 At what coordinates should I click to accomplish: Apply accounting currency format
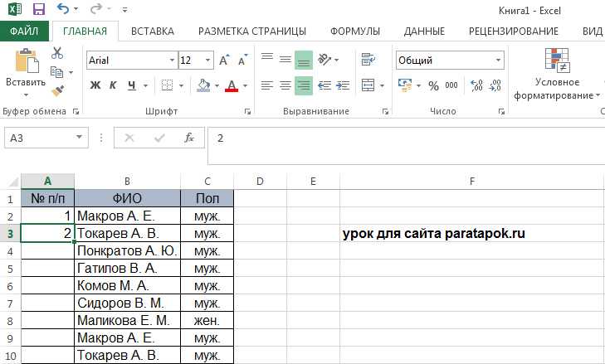[405, 85]
